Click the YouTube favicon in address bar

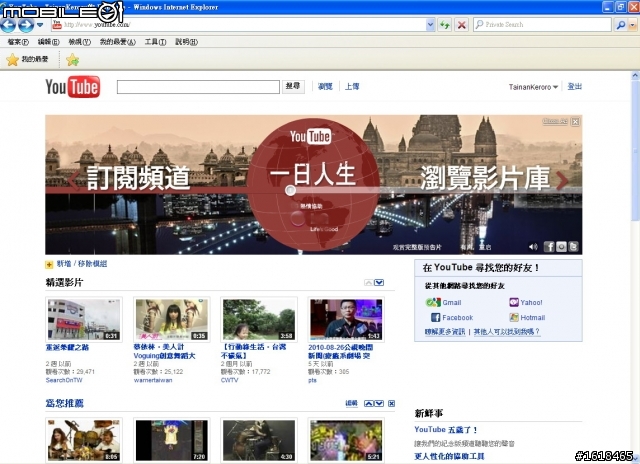pos(57,24)
